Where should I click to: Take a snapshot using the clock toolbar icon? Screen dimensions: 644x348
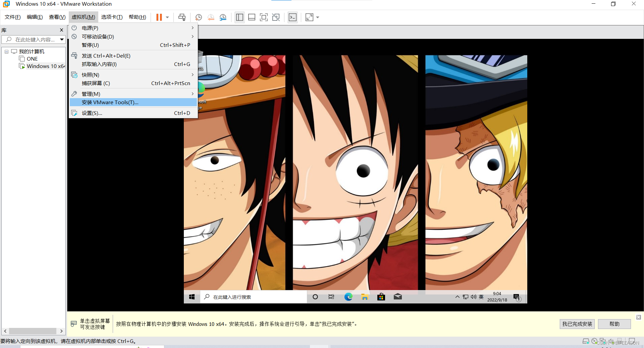(x=199, y=17)
